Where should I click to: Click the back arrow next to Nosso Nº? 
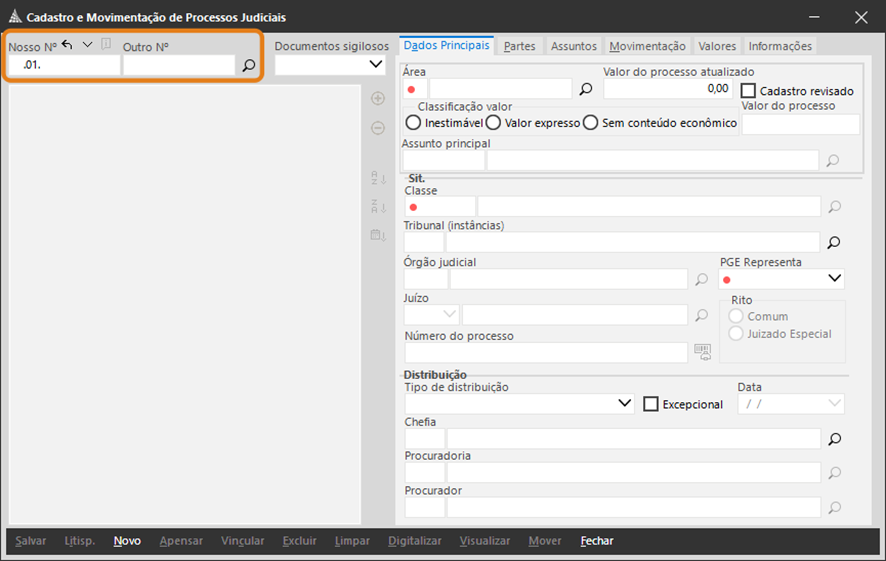(x=67, y=45)
